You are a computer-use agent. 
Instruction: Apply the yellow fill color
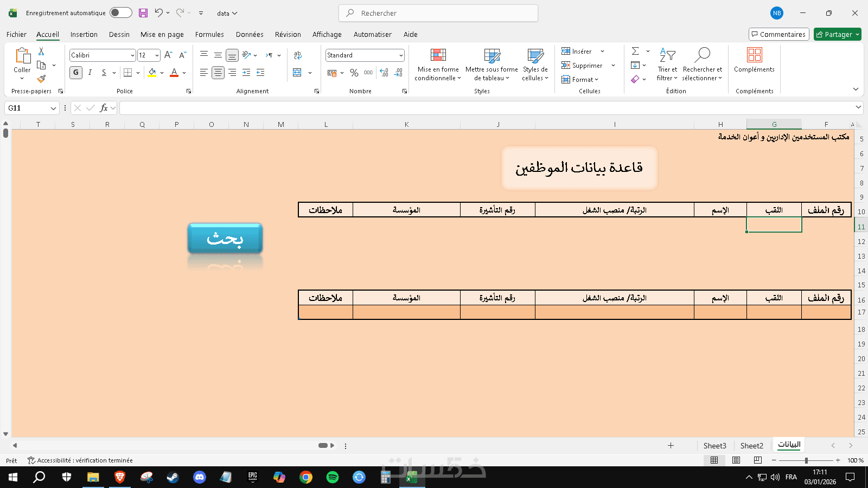coord(152,73)
